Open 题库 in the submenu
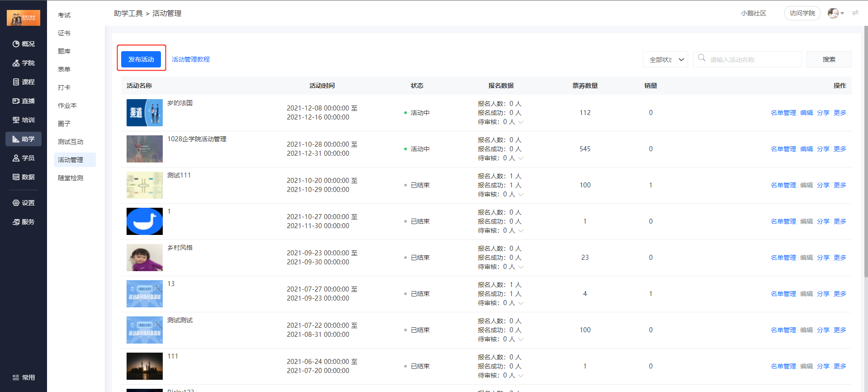 click(64, 51)
